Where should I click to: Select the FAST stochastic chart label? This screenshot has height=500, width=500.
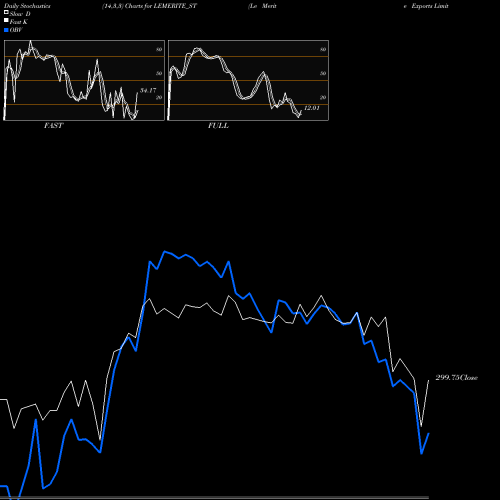click(x=53, y=126)
